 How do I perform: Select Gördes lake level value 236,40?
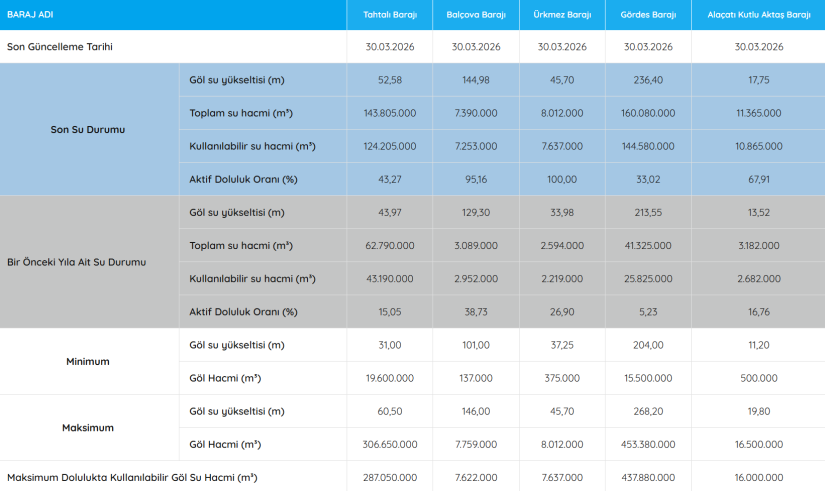point(648,80)
